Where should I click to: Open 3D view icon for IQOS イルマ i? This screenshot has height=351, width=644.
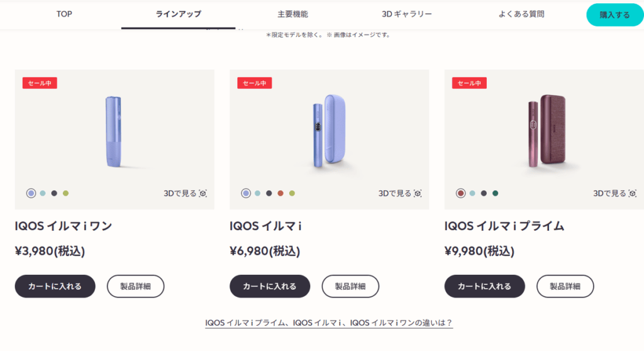click(418, 193)
